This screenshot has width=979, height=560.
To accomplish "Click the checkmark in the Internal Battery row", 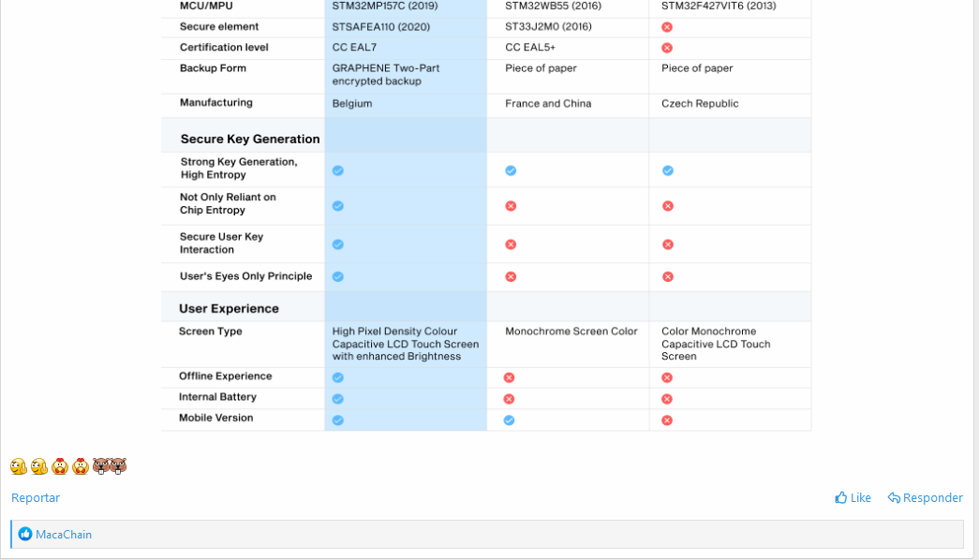I will coord(338,399).
